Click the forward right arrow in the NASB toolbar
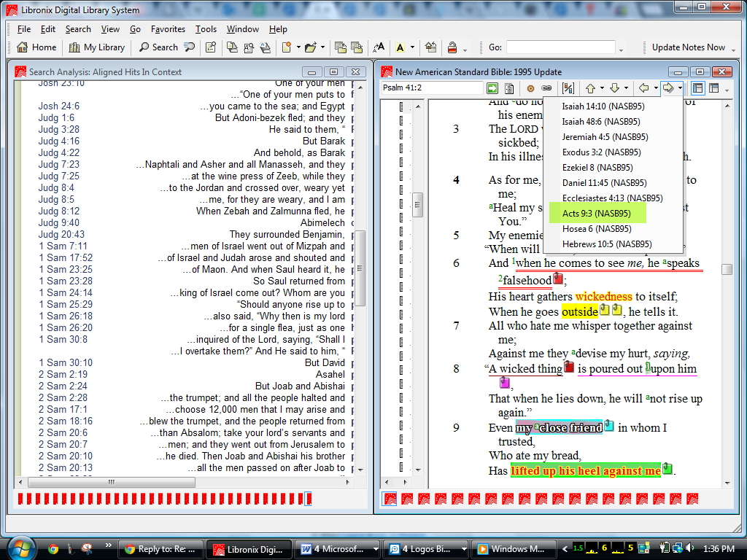This screenshot has width=747, height=560. click(x=668, y=88)
